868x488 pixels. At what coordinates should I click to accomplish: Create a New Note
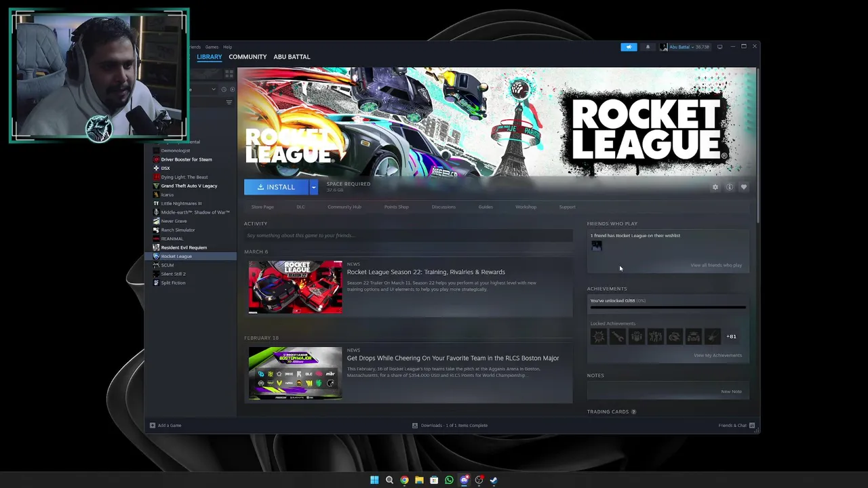click(x=731, y=391)
